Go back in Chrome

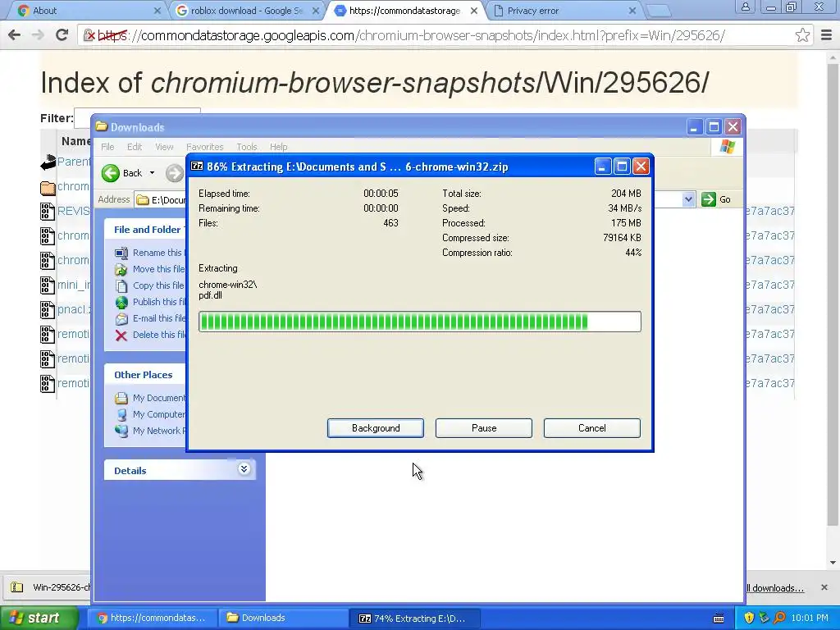click(15, 35)
